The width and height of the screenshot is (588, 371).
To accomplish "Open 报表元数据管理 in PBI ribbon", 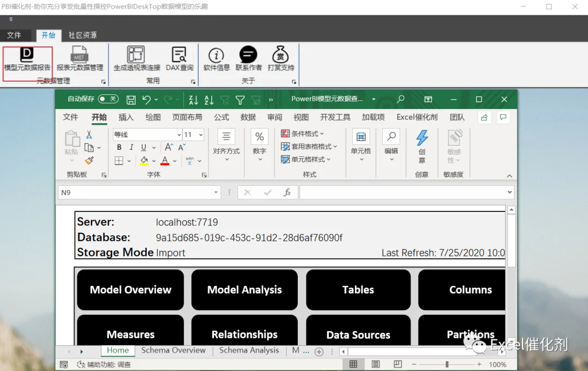I will click(79, 59).
